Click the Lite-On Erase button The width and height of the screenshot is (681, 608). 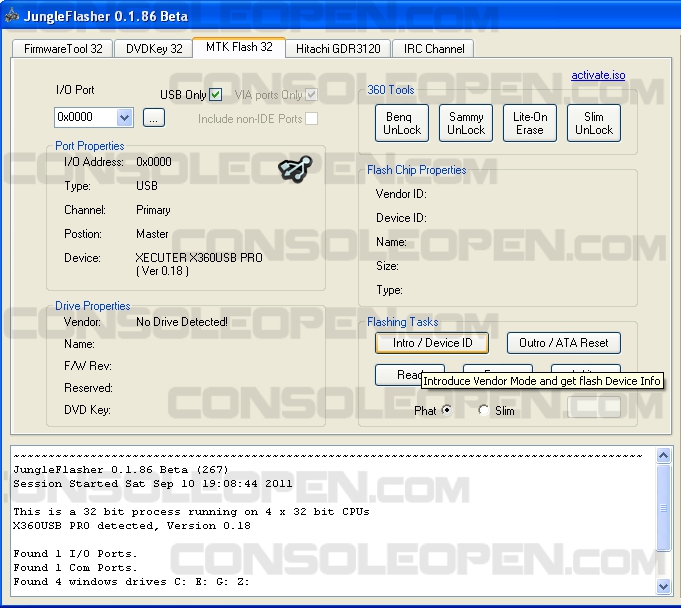(x=530, y=123)
